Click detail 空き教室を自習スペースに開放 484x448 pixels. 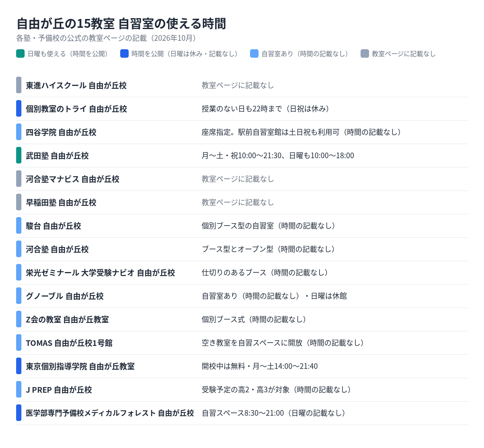[252, 343]
